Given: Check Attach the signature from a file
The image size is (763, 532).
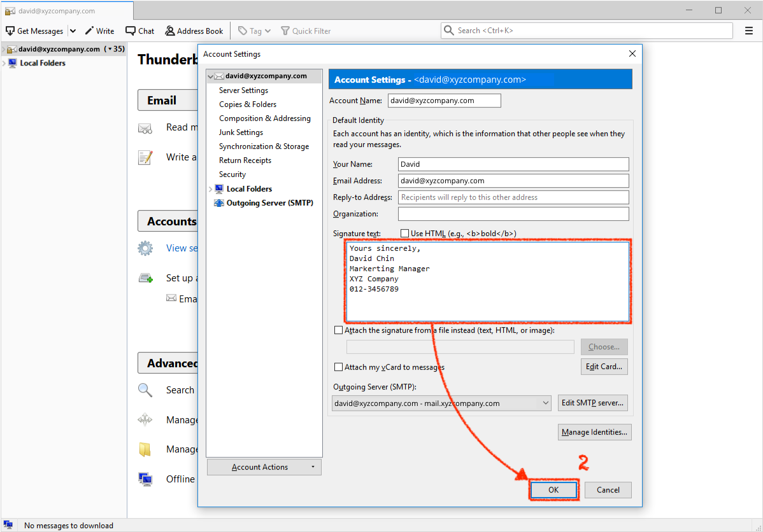Looking at the screenshot, I should [338, 330].
